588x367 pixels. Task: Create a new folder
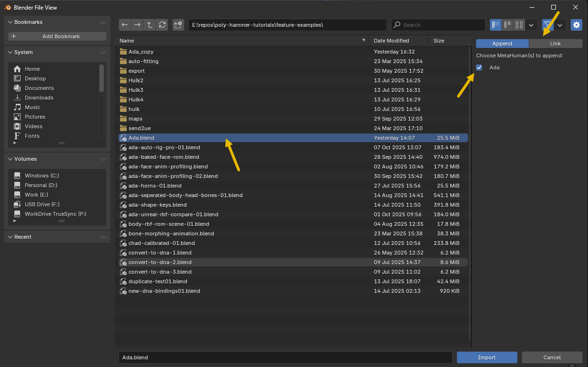178,25
